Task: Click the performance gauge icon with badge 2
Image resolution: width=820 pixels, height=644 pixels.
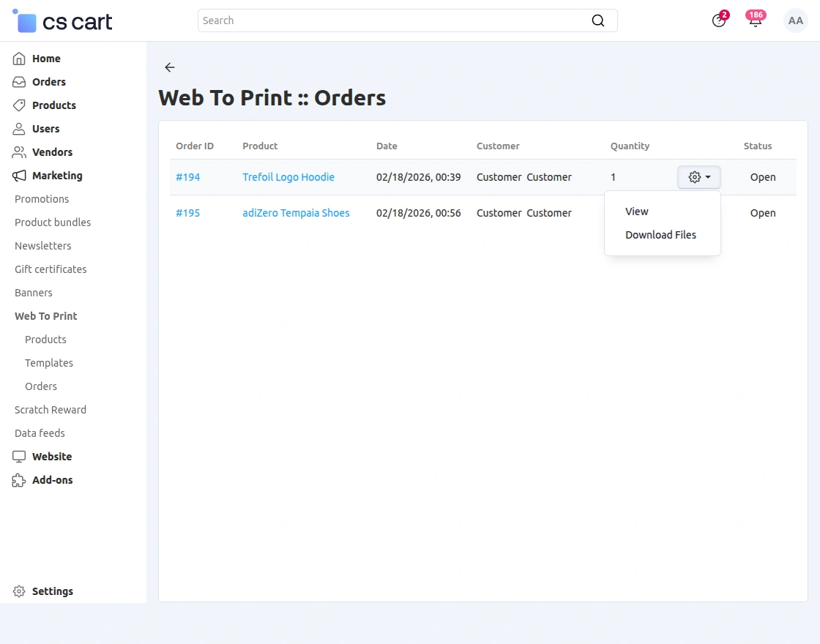Action: pyautogui.click(x=718, y=20)
